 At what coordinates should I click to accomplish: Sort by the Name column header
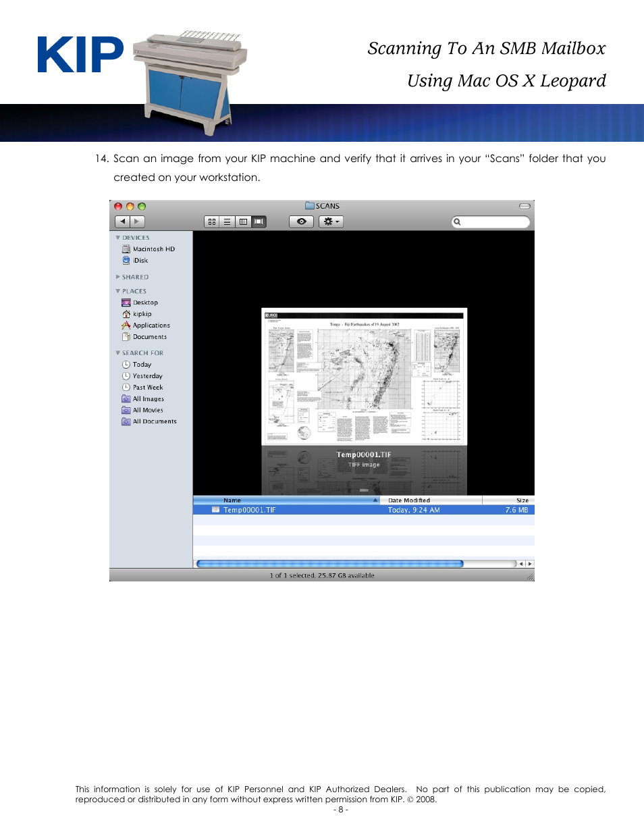[x=287, y=500]
